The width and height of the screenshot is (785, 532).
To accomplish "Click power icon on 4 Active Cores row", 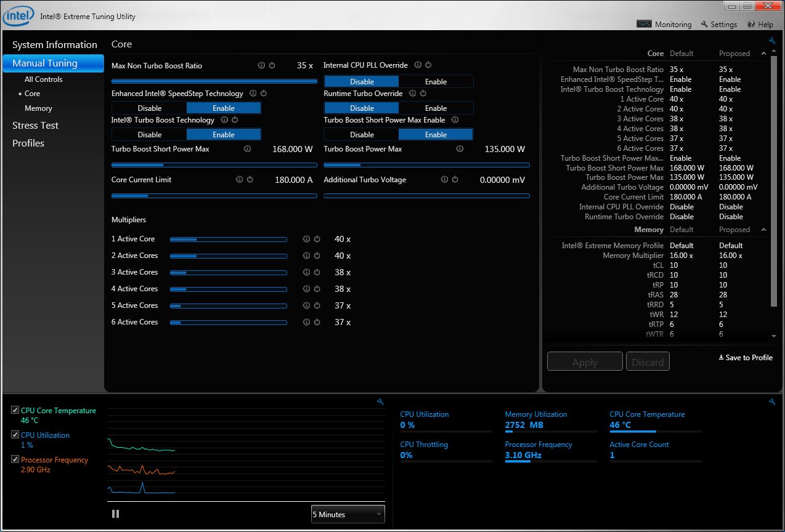I will (x=317, y=289).
